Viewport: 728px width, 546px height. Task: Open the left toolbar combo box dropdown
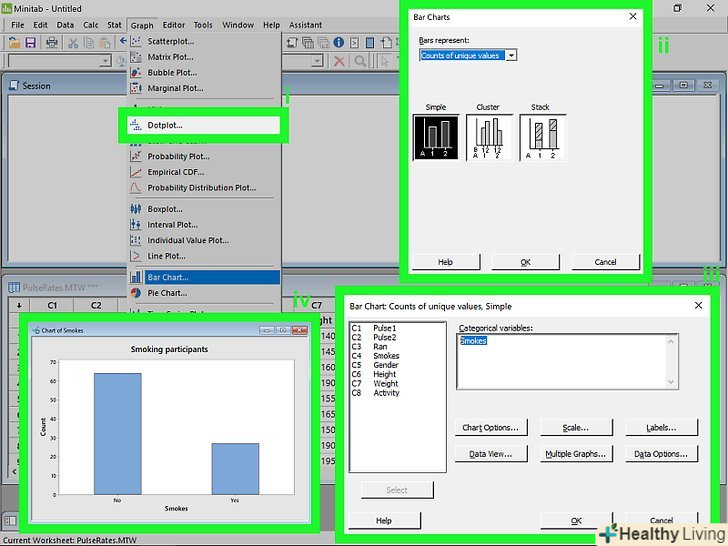point(106,61)
